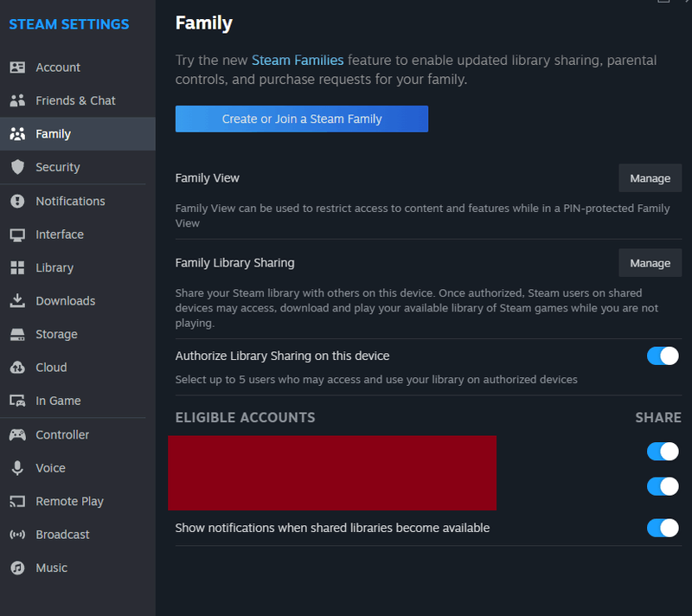Viewport: 692px width, 616px height.
Task: Open Music settings via the note icon
Action: tap(17, 568)
